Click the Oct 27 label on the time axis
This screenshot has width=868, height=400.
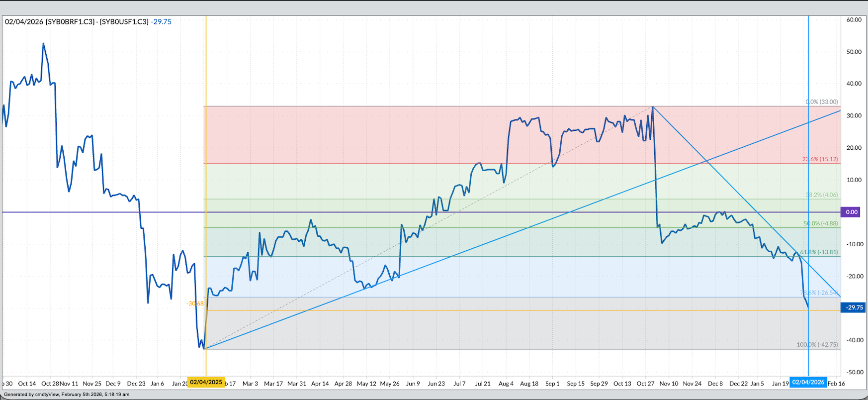click(x=645, y=384)
